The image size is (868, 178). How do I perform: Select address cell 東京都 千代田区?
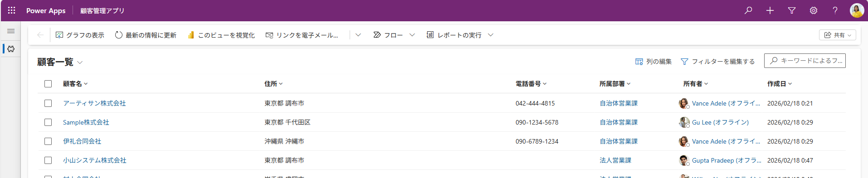pyautogui.click(x=288, y=122)
